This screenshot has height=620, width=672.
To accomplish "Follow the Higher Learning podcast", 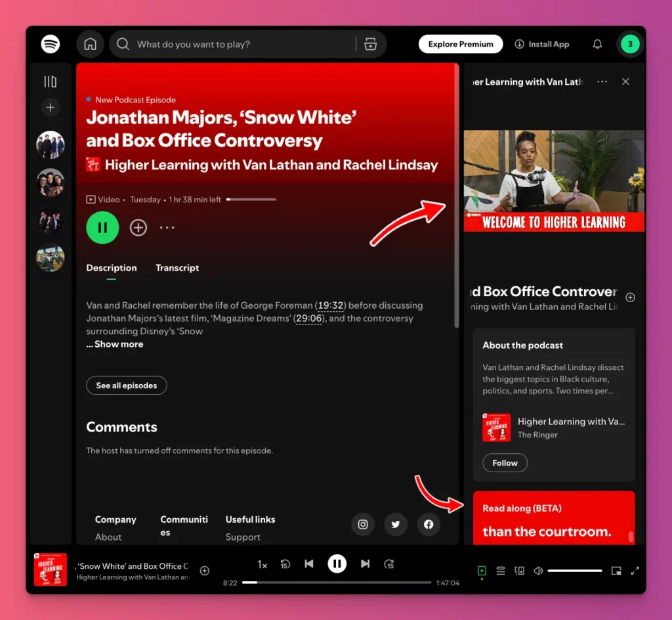I will 505,462.
